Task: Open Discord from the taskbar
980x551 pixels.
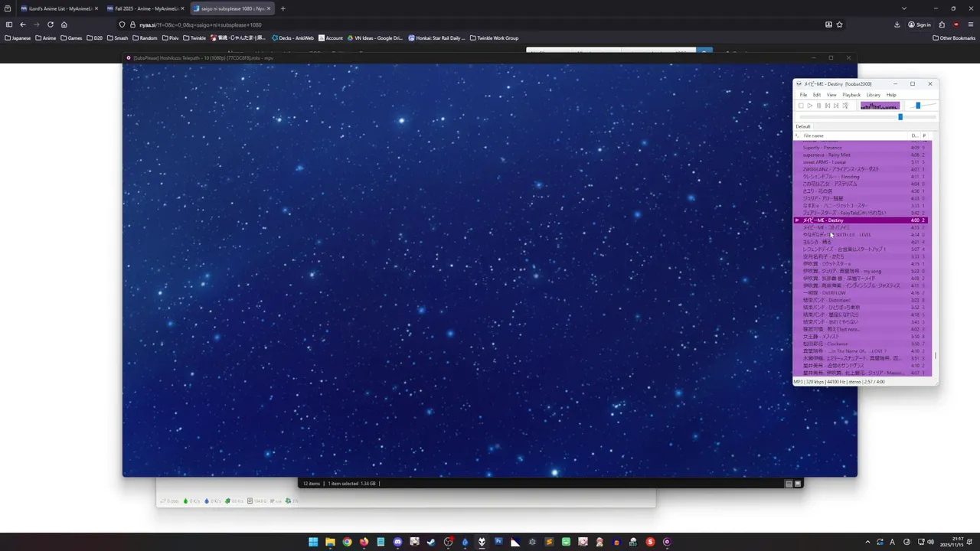Action: tap(397, 542)
